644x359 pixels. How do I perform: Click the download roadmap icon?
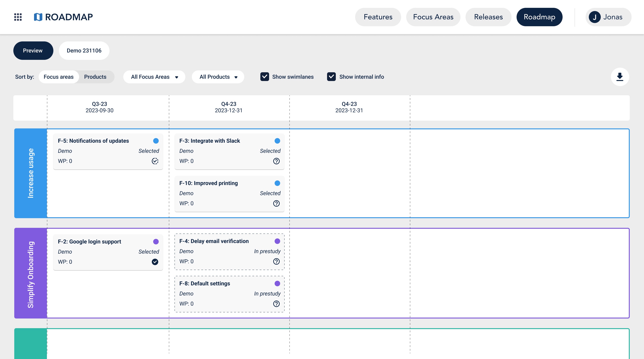(x=619, y=77)
